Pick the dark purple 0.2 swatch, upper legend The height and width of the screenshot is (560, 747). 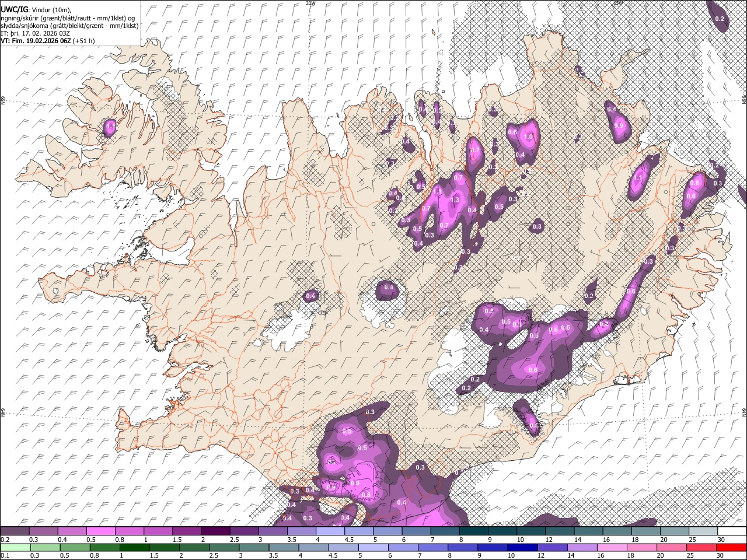click(x=15, y=531)
